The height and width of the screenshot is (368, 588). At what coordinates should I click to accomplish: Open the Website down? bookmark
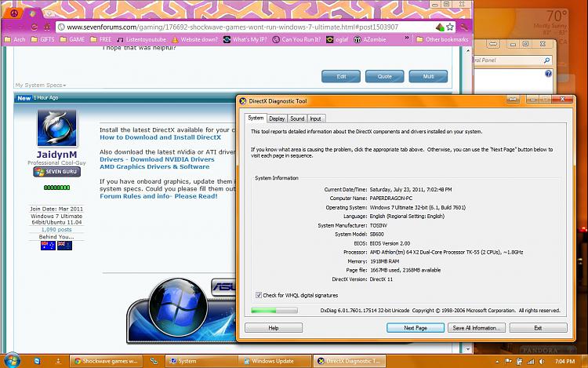tap(194, 39)
